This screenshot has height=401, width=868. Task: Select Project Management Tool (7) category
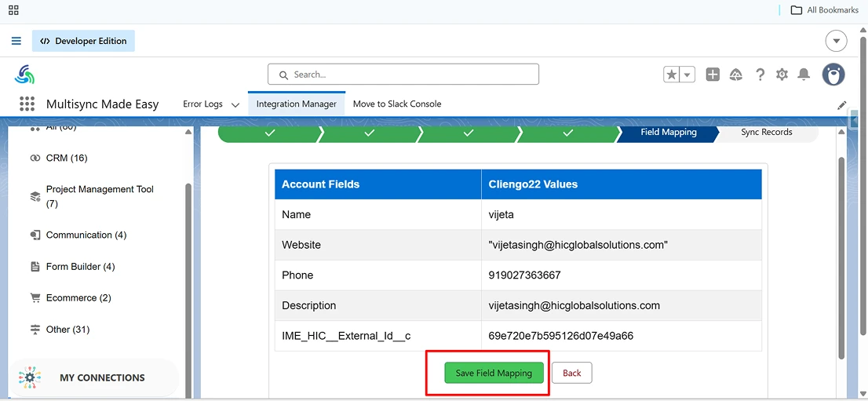point(100,197)
